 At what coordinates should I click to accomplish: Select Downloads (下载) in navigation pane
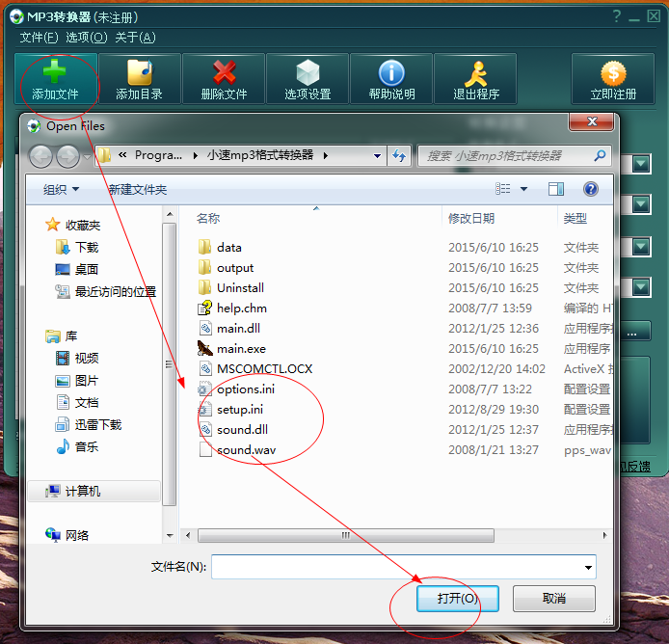[77, 248]
